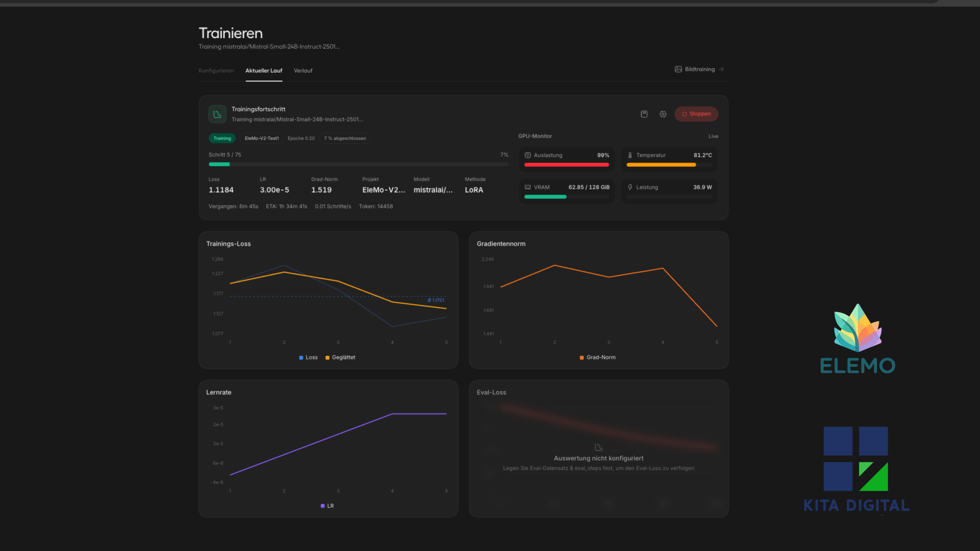The width and height of the screenshot is (980, 551).
Task: Click the Bildtraining image icon
Action: pyautogui.click(x=678, y=69)
